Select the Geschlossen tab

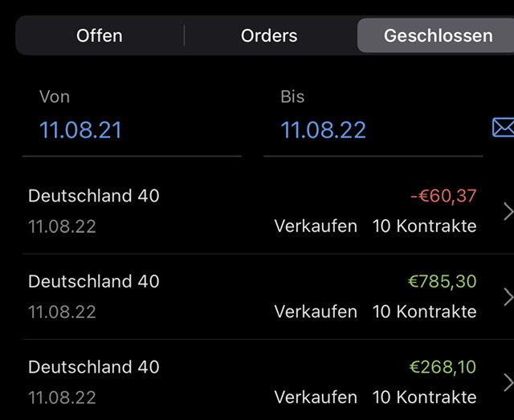tap(438, 36)
